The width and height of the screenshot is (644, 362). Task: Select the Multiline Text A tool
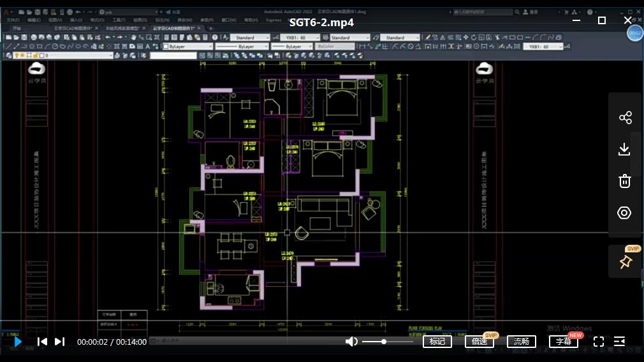[x=147, y=47]
